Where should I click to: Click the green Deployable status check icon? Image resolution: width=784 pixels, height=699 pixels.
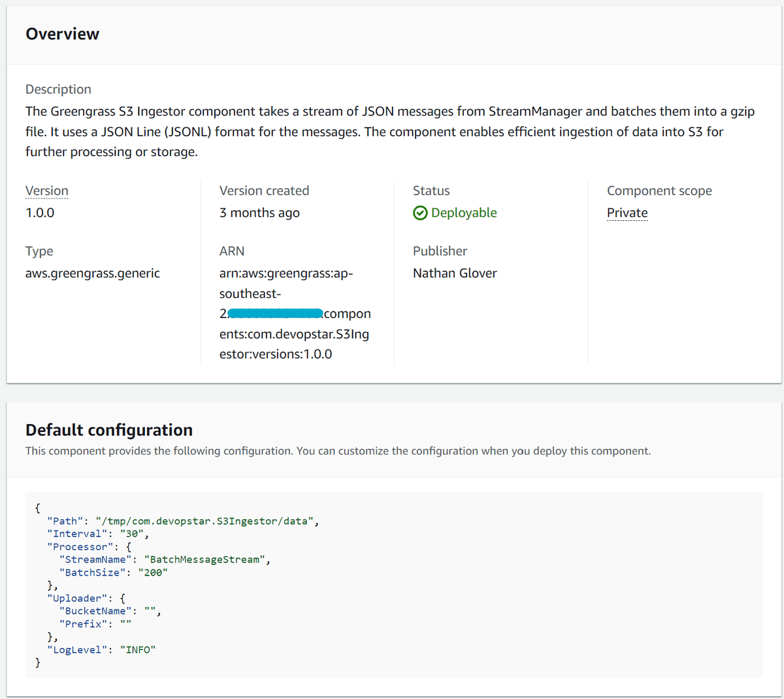coord(420,212)
